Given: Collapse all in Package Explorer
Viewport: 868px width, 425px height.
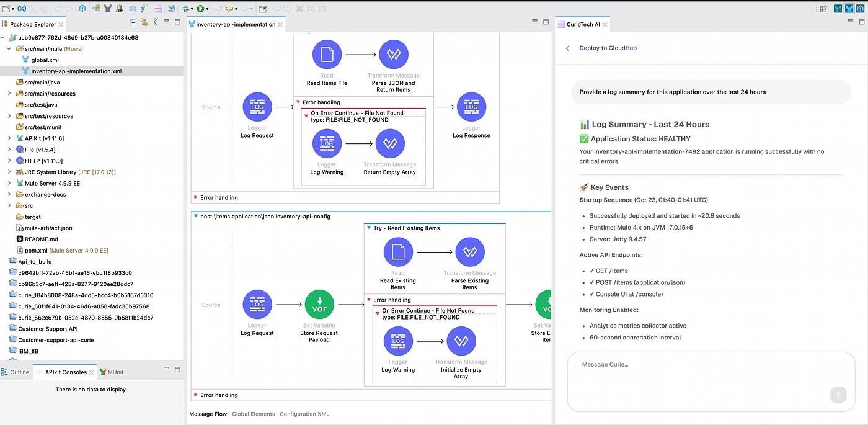Looking at the screenshot, I should (x=133, y=22).
